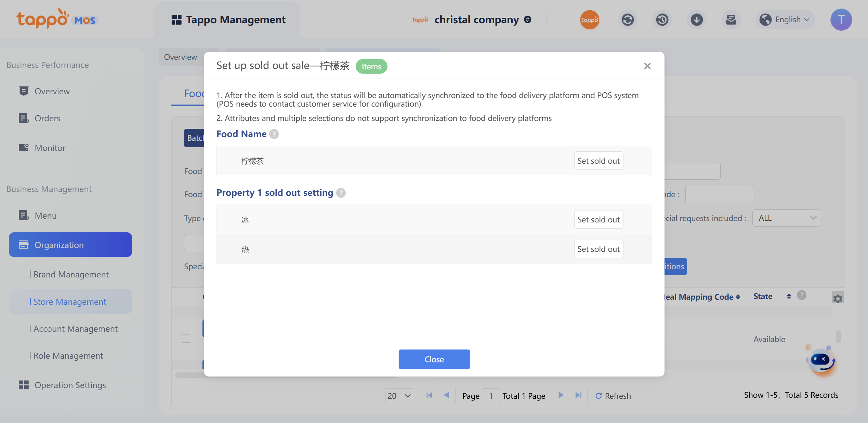Open the messages inbox icon

731,20
